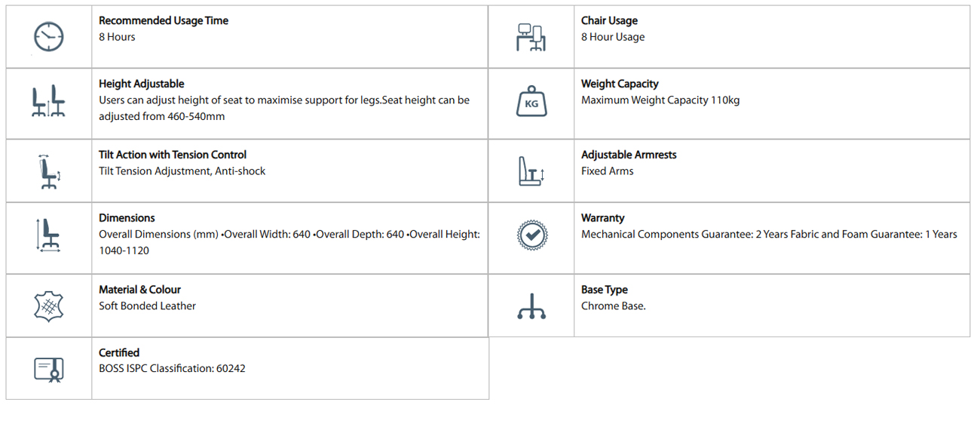Select the Recommended Usage Time heading

(x=164, y=20)
